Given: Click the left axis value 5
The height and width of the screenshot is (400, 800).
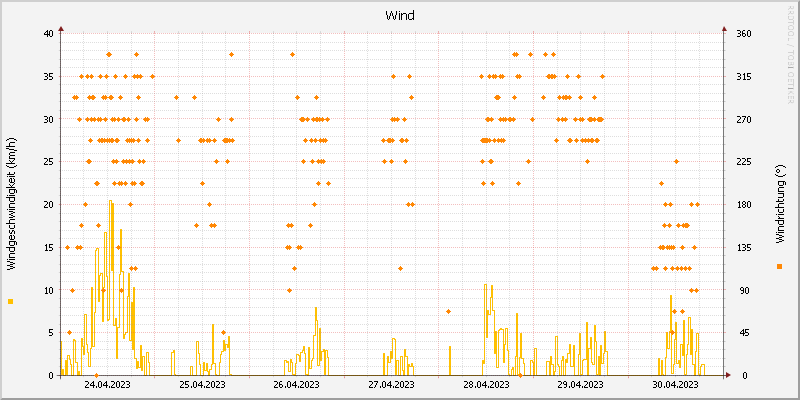Looking at the screenshot, I should 51,333.
